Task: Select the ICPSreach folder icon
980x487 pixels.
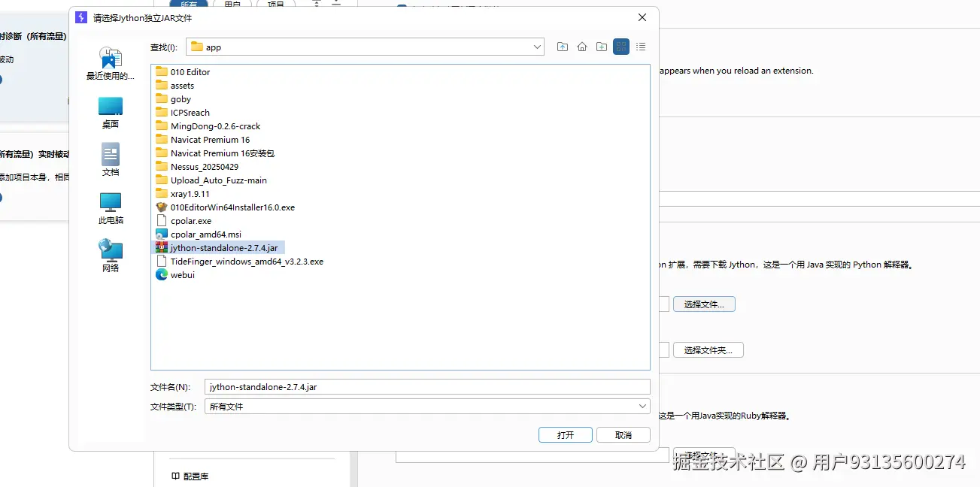Action: click(x=162, y=113)
